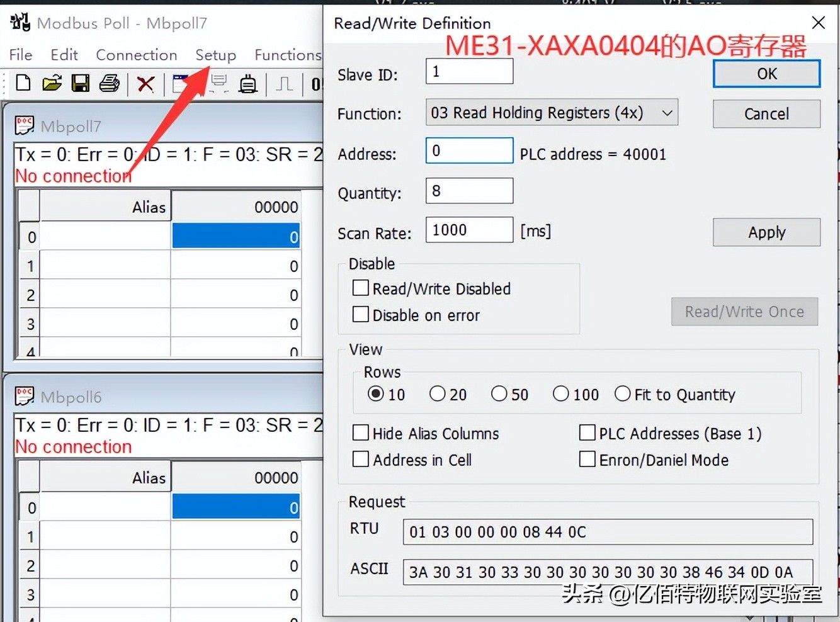Click the Alias column header in Mbpoll6
This screenshot has width=840, height=622.
(x=105, y=477)
